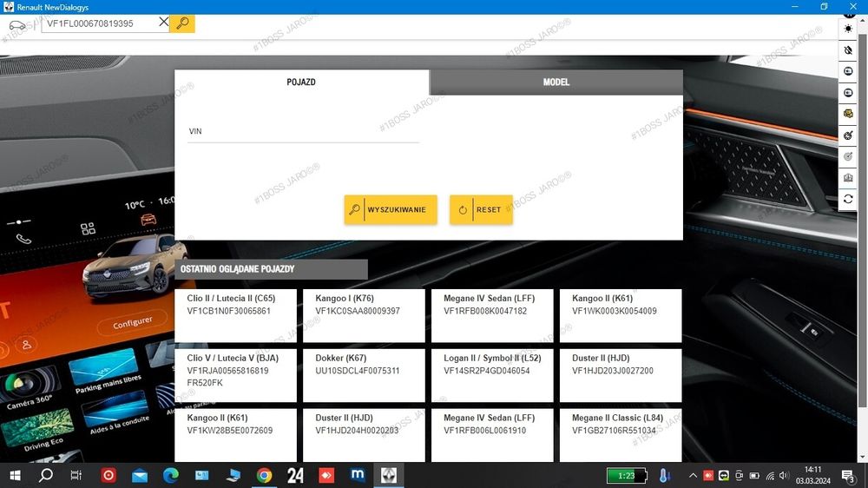Click the yellow VIN search magnifier button
This screenshot has width=868, height=488.
click(182, 23)
